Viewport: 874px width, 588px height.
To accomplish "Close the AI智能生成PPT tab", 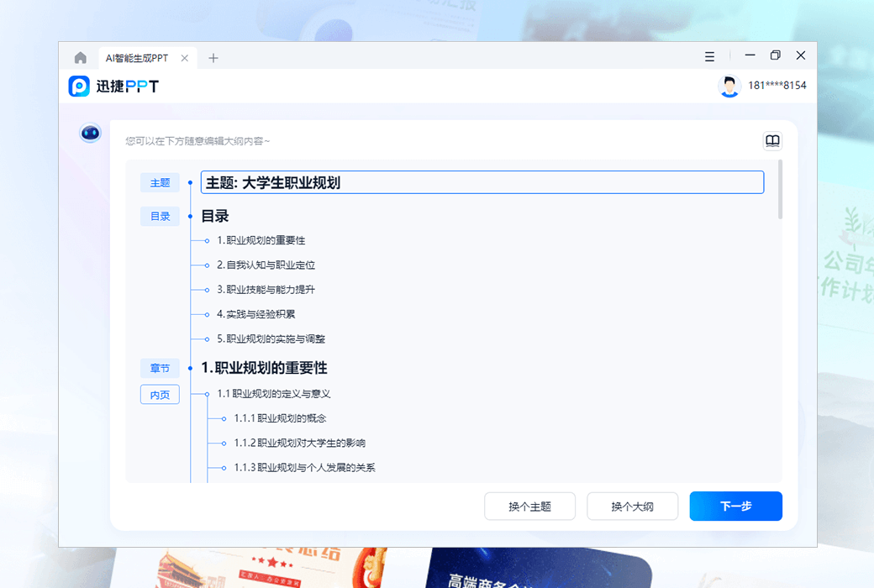I will tap(185, 58).
